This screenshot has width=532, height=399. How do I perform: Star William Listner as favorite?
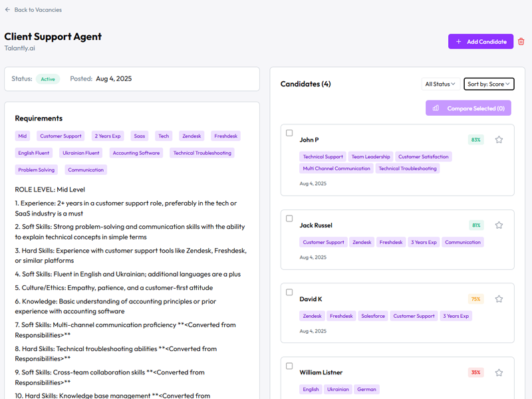499,372
